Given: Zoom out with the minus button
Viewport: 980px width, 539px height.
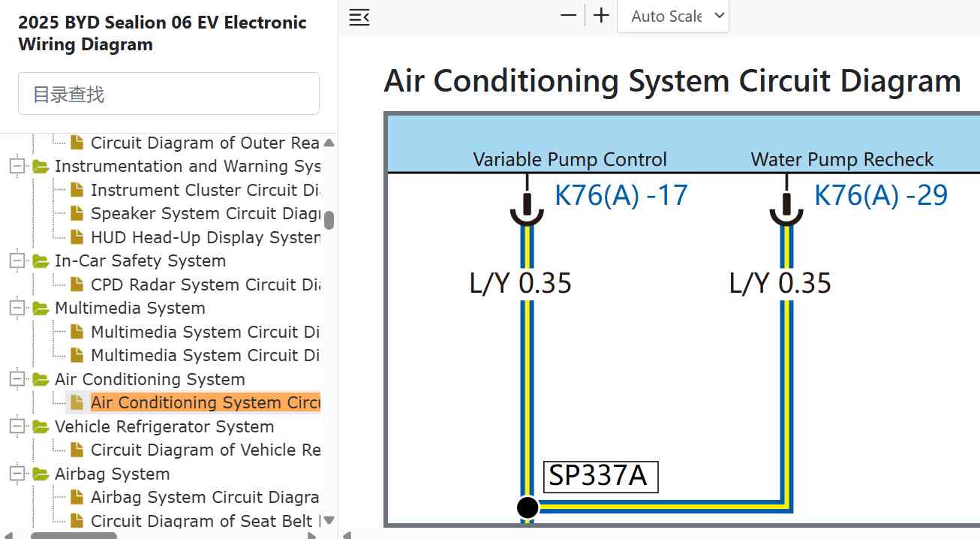Looking at the screenshot, I should (569, 16).
